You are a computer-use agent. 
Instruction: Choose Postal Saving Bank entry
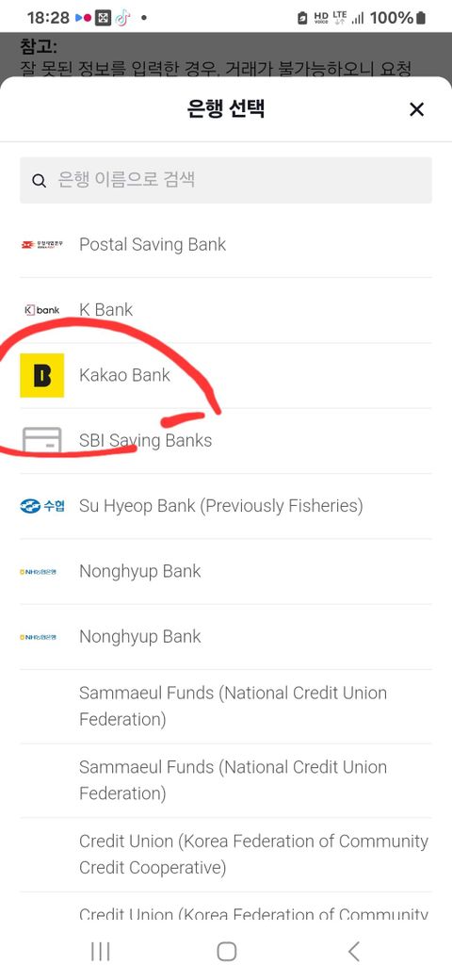click(x=225, y=245)
